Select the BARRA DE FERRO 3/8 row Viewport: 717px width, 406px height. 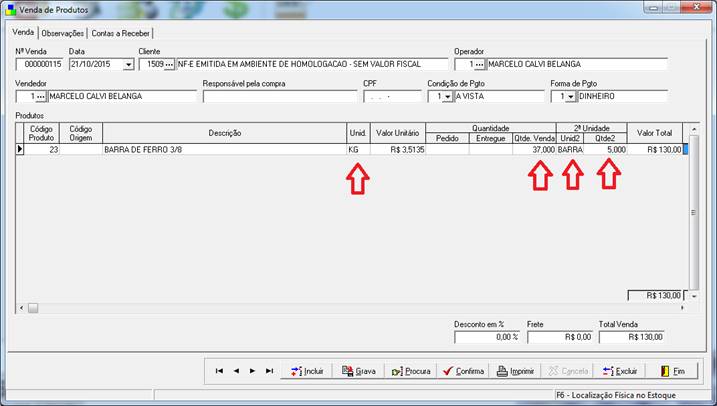(x=351, y=150)
